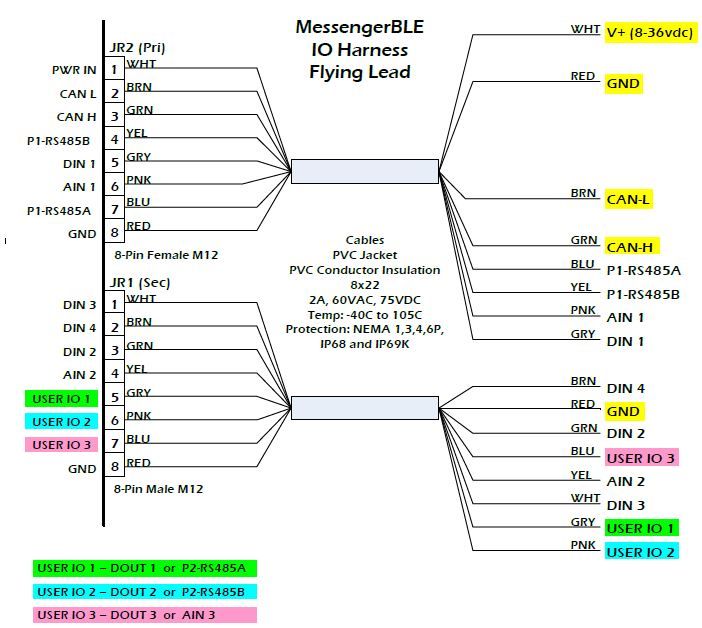This screenshot has width=702, height=628.
Task: Click the DIN 3 flying lead label at right
Action: click(x=625, y=505)
